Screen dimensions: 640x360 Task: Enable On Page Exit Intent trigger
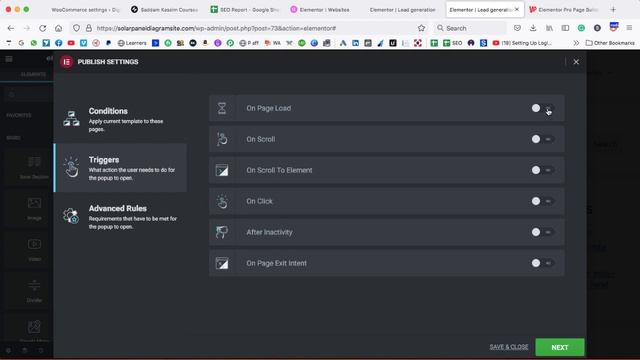[542, 263]
